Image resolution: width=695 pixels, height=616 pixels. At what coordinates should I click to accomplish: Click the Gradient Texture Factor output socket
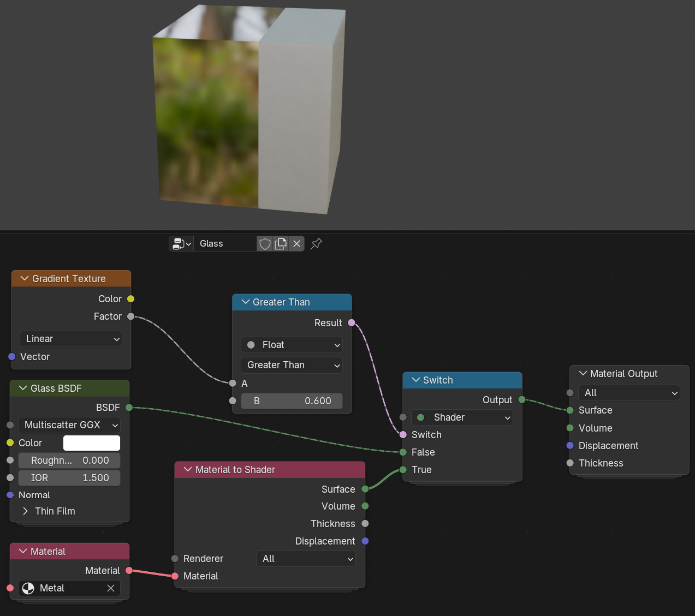[x=130, y=316]
